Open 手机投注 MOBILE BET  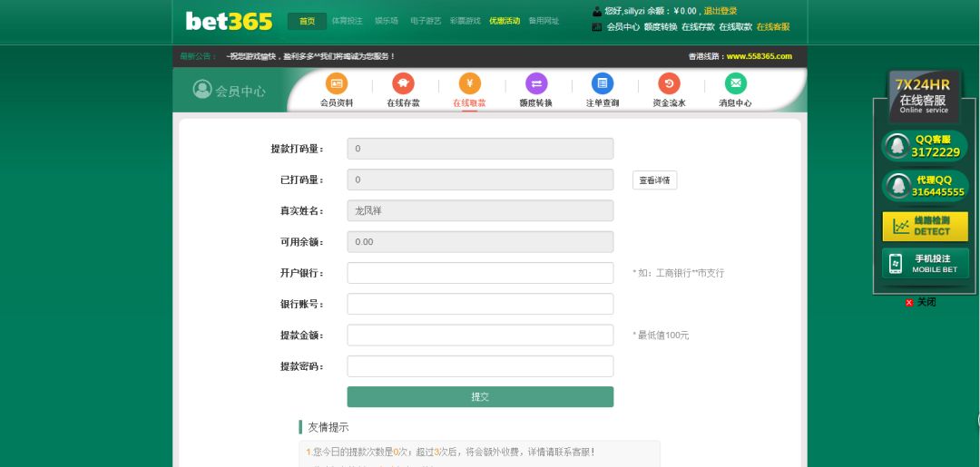click(x=925, y=263)
